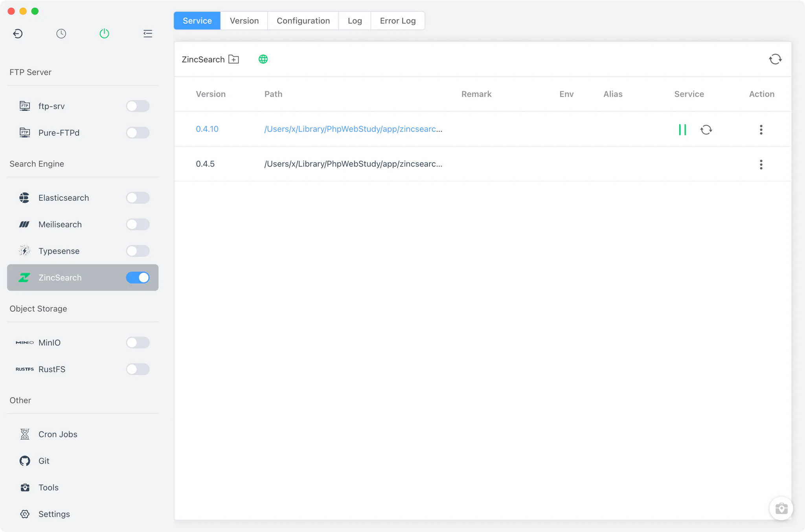
Task: Click the Git GitHub icon
Action: 25,461
